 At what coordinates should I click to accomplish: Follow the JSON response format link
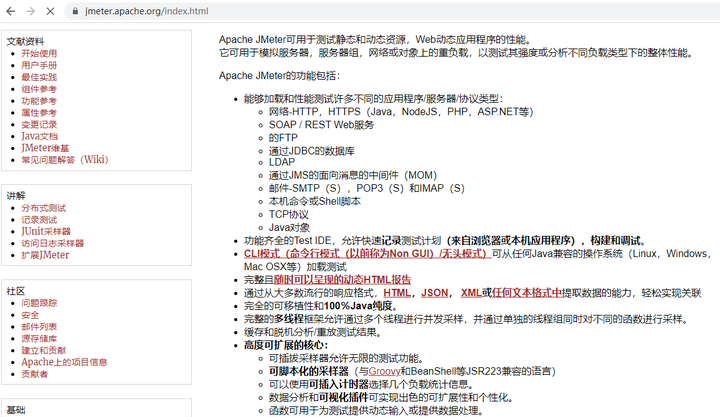click(434, 293)
